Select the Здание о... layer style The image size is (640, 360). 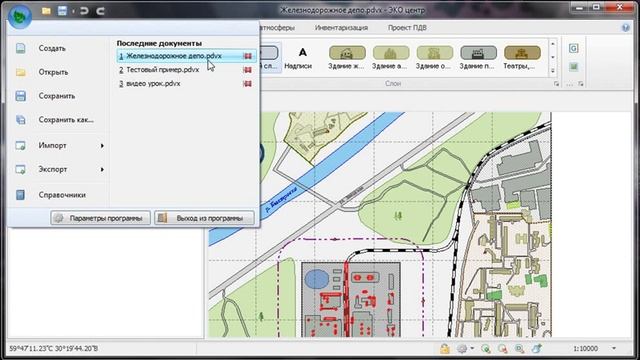click(434, 58)
